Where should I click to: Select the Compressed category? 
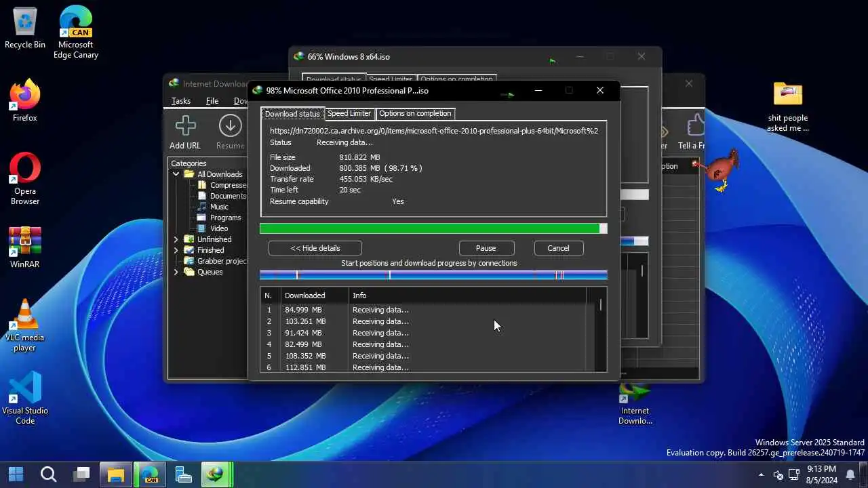pyautogui.click(x=229, y=185)
